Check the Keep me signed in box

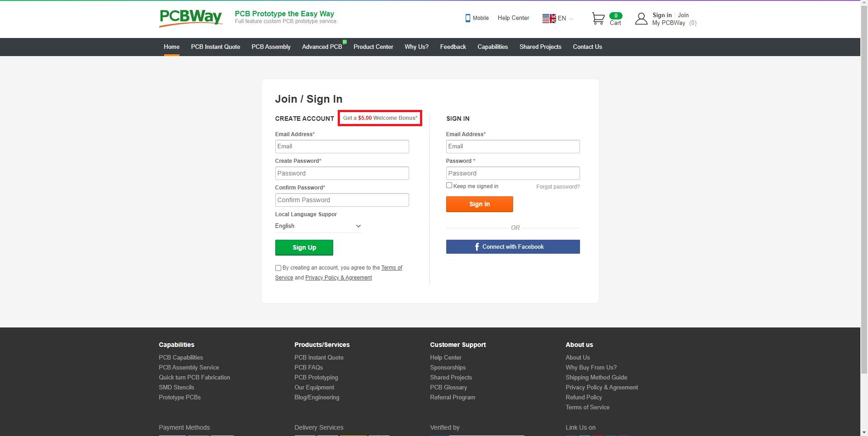point(449,185)
